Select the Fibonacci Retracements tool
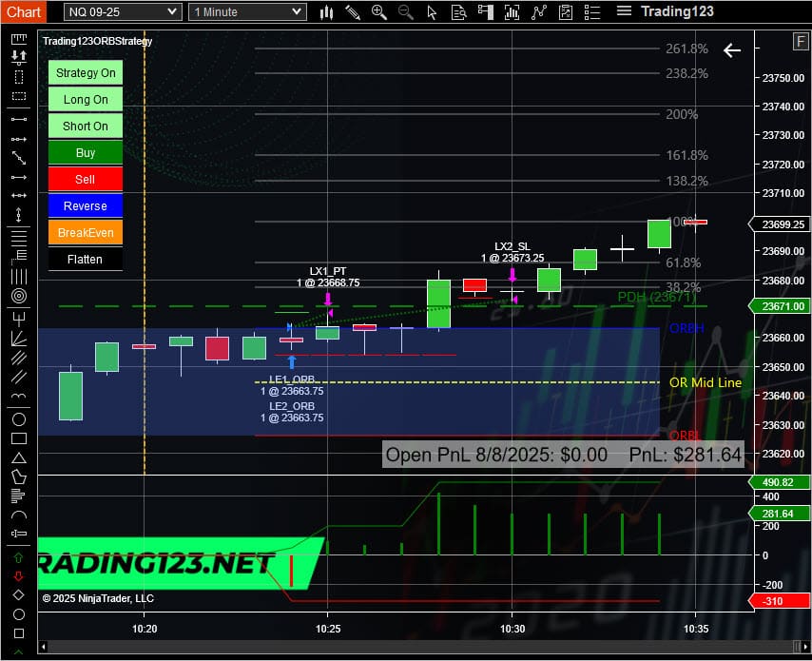Viewport: 812px width, 661px height. (19, 238)
